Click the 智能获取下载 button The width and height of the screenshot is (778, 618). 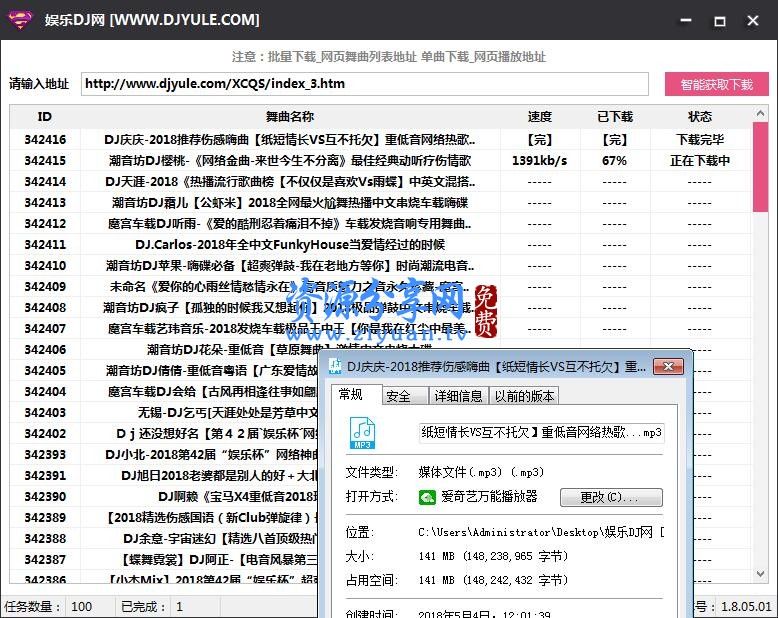click(716, 84)
